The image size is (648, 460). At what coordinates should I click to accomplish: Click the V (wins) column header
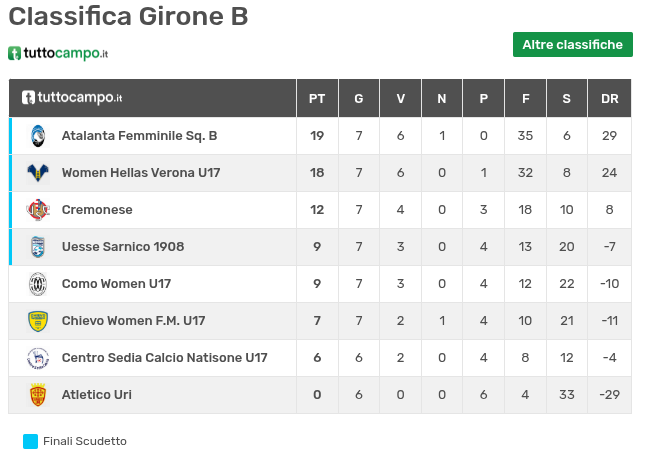point(400,98)
